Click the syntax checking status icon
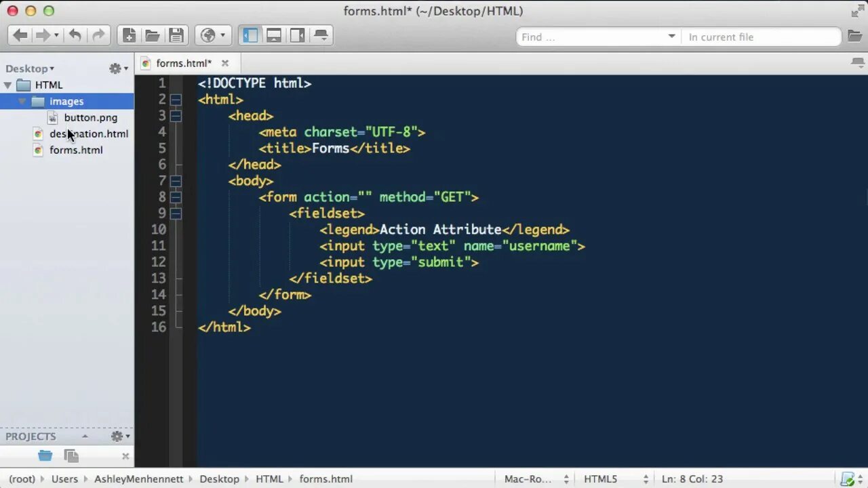This screenshot has height=488, width=868. [x=847, y=479]
